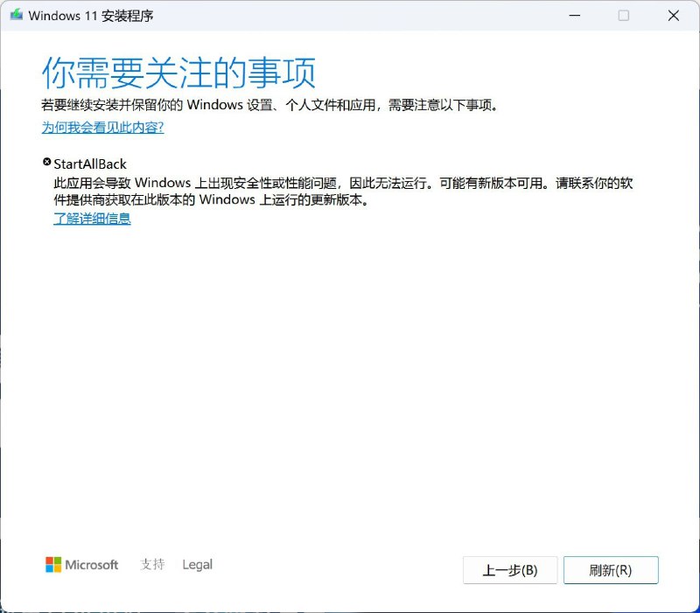Viewport: 700px width, 613px height.
Task: Click the 上一步(B) button
Action: coord(510,570)
